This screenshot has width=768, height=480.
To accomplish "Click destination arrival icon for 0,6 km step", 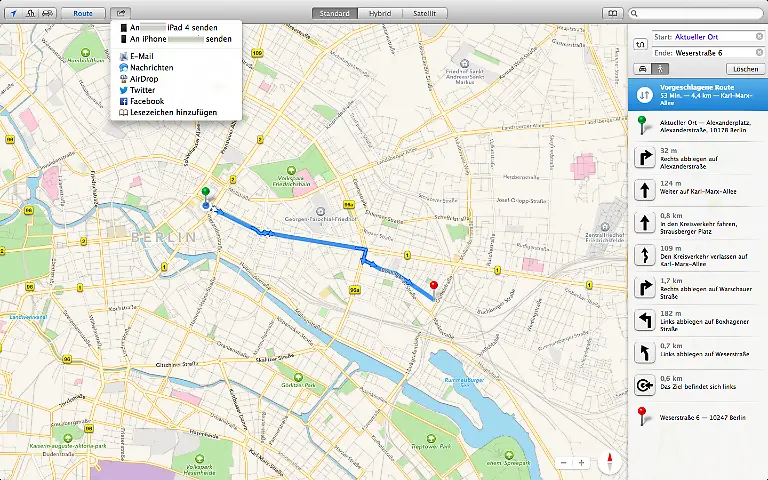I will click(x=645, y=385).
